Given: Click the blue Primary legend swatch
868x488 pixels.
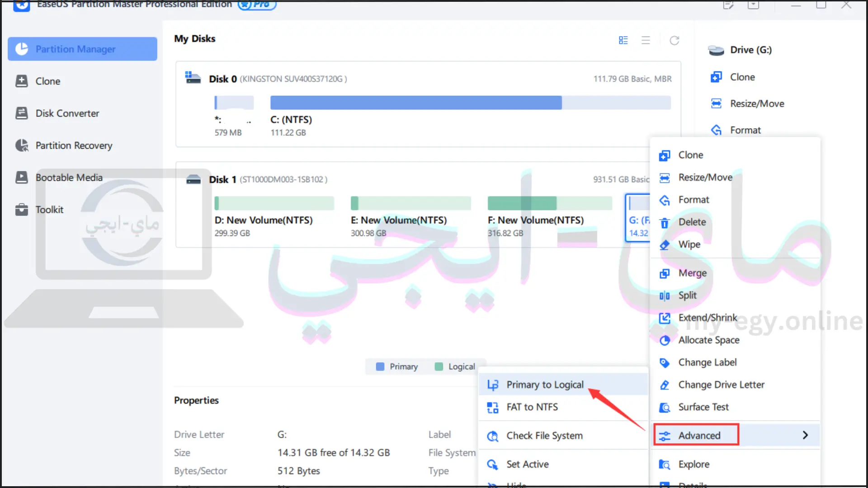Looking at the screenshot, I should 380,366.
